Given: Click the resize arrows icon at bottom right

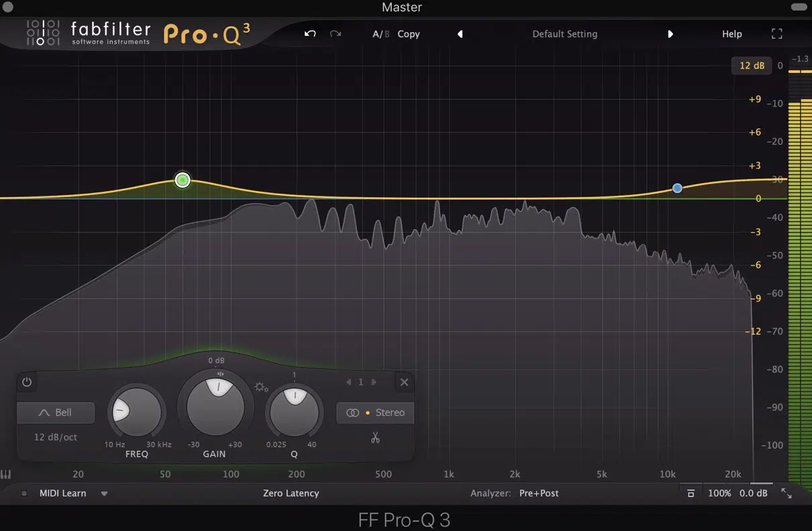Looking at the screenshot, I should point(786,493).
